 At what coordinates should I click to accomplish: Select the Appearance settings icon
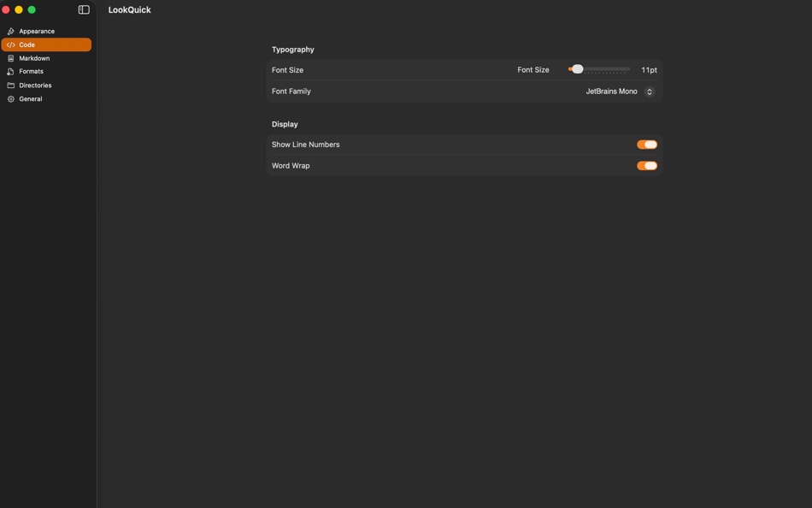(x=10, y=31)
